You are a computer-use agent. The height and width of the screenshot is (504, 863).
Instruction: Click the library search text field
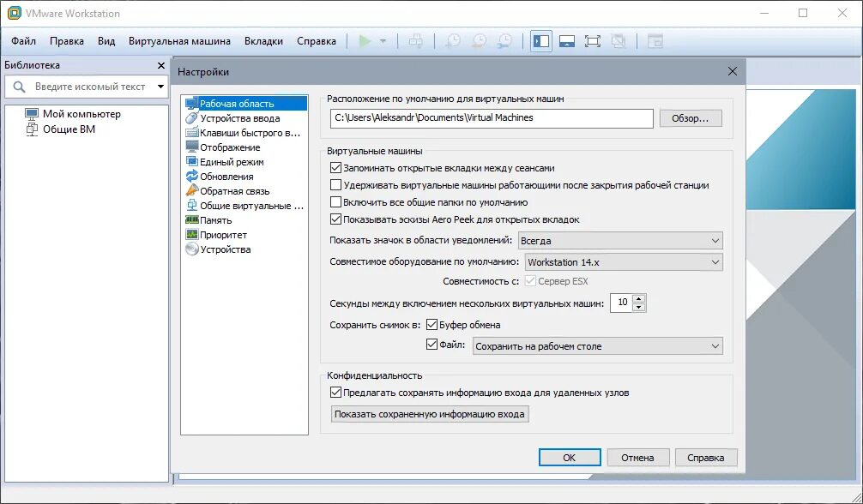click(x=91, y=87)
